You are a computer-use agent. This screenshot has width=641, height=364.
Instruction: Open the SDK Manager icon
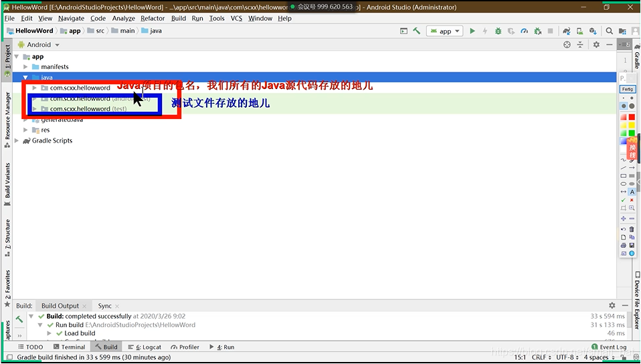point(593,31)
